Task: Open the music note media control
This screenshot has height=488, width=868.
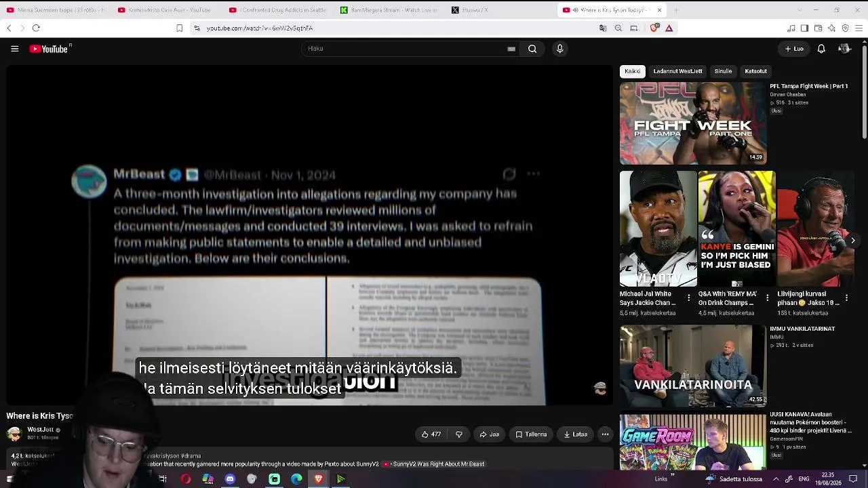Action: tap(791, 28)
